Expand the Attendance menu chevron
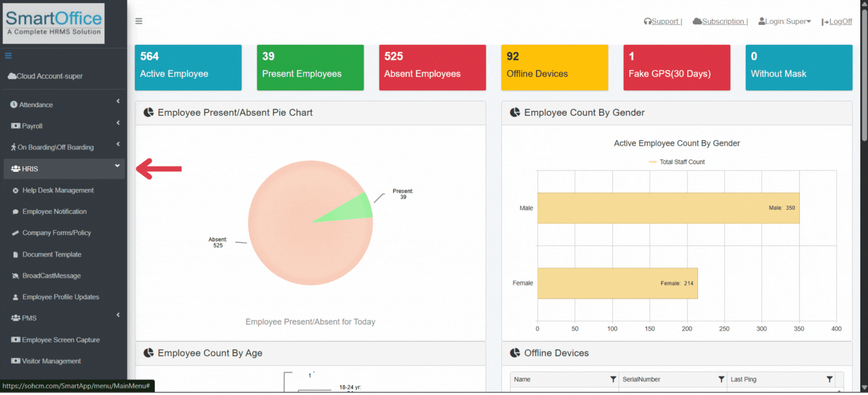This screenshot has height=395, width=868. [118, 101]
